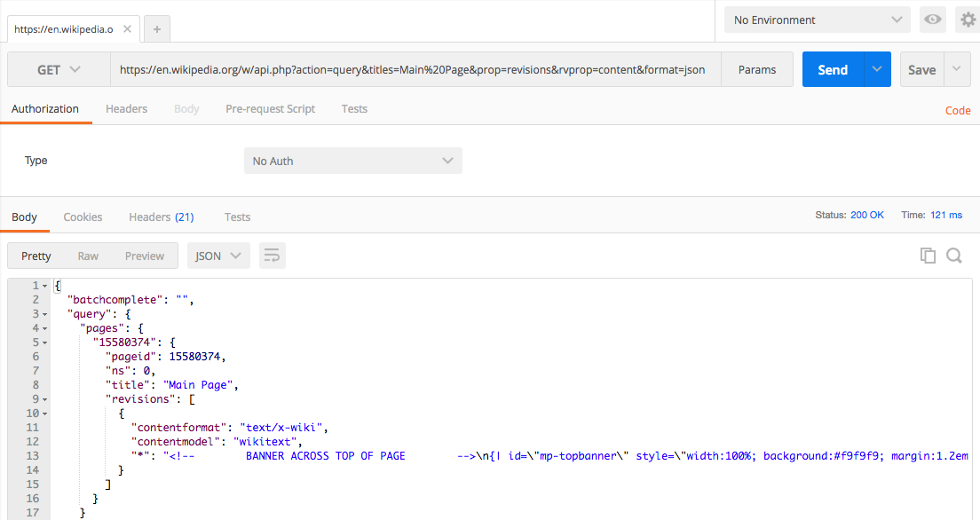Viewport: 980px width, 520px height.
Task: Click the 200 OK status value
Action: pos(867,215)
